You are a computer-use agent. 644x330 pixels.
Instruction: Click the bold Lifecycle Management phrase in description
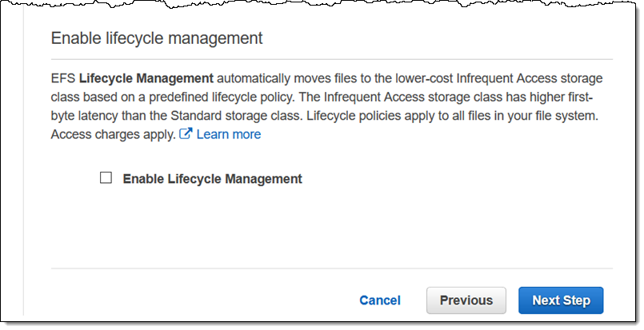tap(146, 78)
